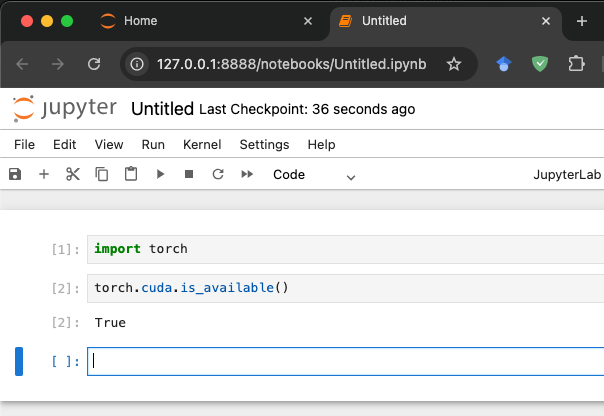604x416 pixels.
Task: Open the Run menu
Action: click(x=153, y=145)
